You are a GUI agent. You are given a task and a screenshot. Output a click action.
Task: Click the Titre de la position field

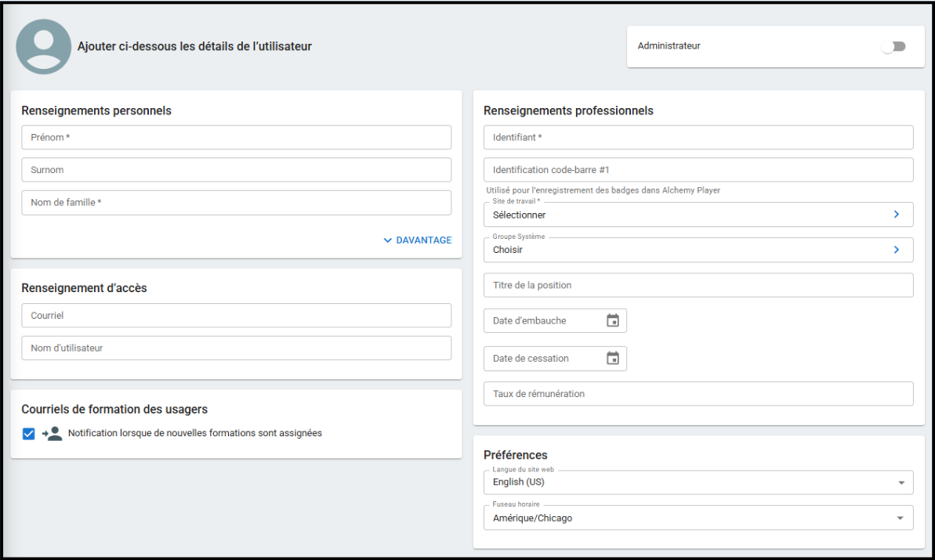(698, 285)
